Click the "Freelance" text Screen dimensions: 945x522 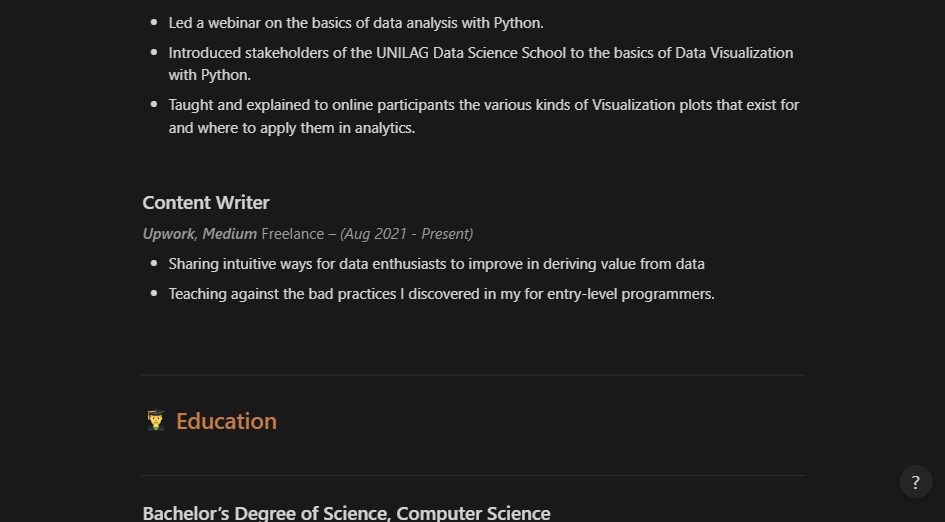[x=292, y=234]
